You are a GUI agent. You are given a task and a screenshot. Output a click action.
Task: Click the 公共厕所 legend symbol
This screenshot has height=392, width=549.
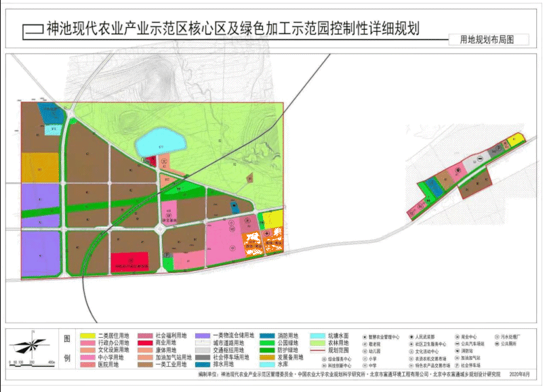pos(497,344)
